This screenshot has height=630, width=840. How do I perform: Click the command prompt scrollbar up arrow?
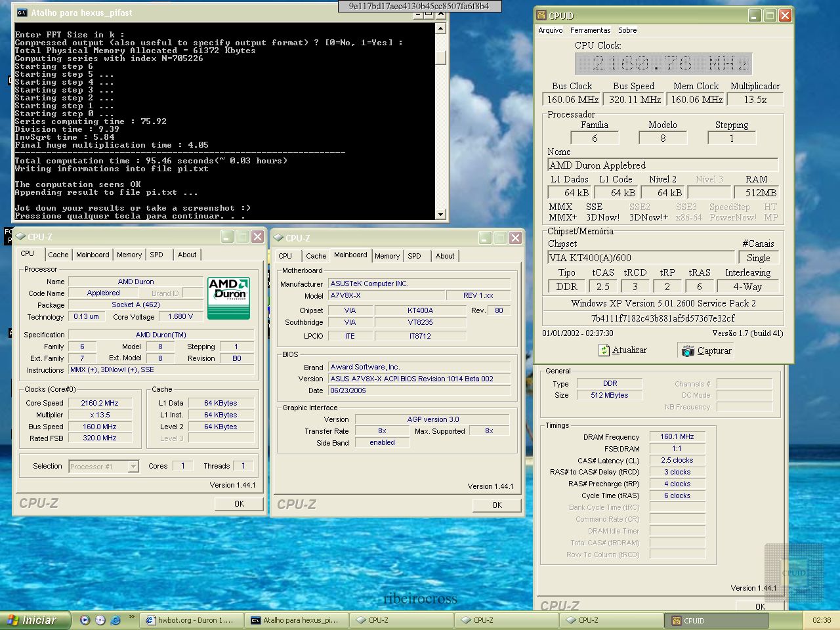(440, 28)
